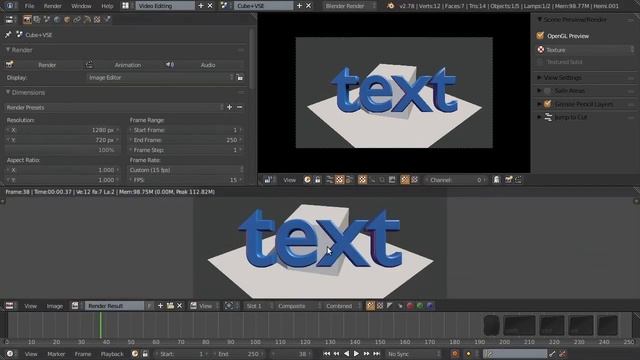Toggle the Grease Pencil Layers checkbox
640x360 pixels.
(548, 104)
